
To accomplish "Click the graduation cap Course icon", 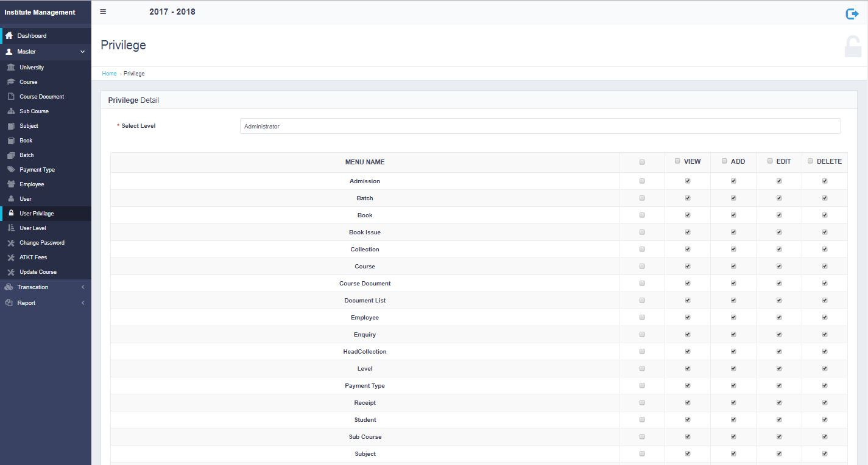I will point(11,82).
